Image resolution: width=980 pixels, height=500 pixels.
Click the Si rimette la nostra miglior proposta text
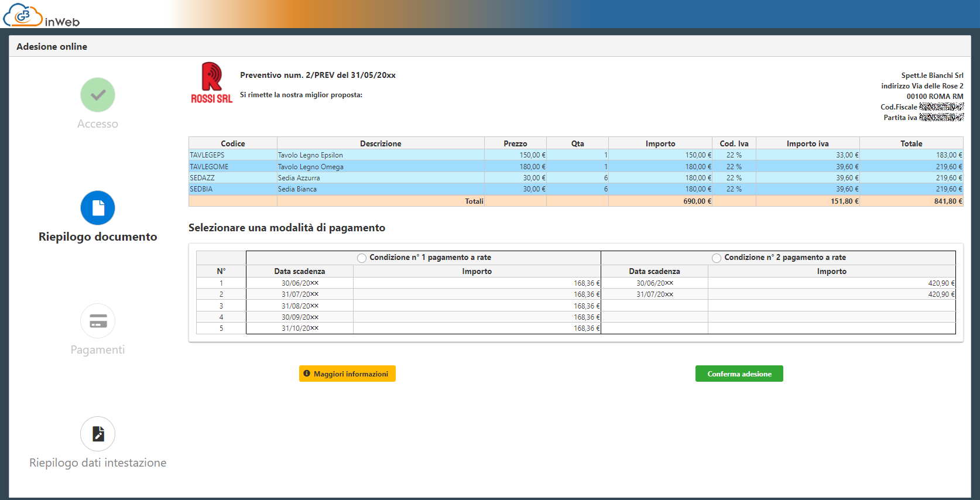pos(301,95)
